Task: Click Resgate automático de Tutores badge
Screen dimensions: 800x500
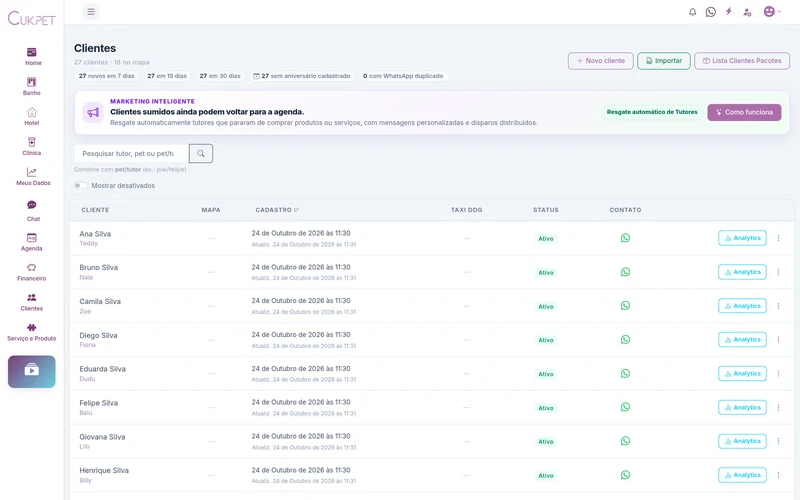Action: pyautogui.click(x=652, y=112)
